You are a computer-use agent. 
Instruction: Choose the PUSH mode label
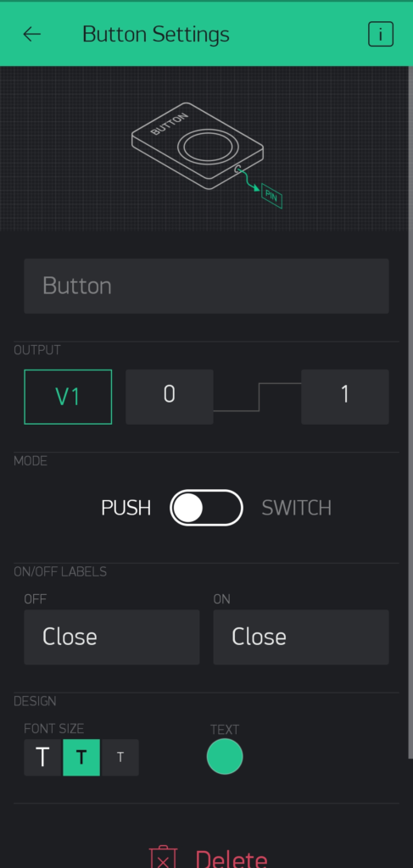click(126, 509)
